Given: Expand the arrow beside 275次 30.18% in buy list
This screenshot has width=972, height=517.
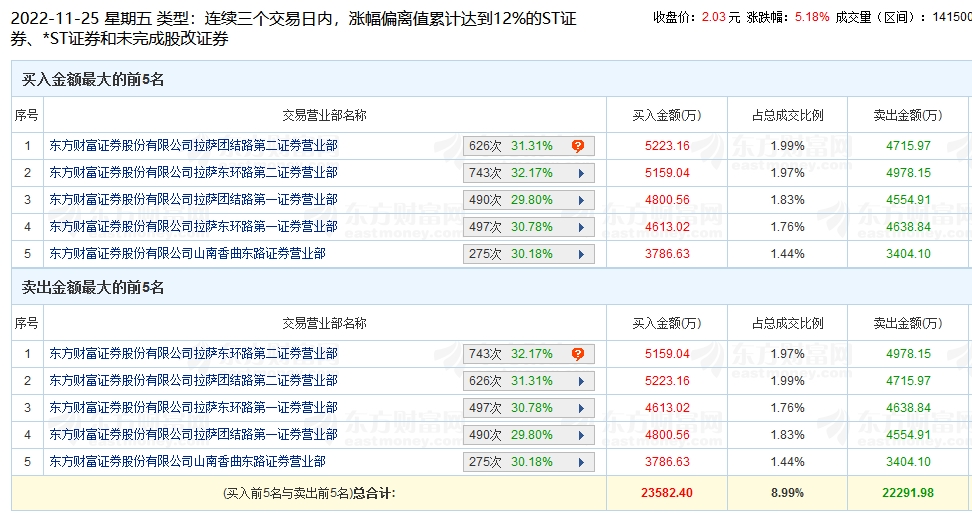Looking at the screenshot, I should click(581, 254).
